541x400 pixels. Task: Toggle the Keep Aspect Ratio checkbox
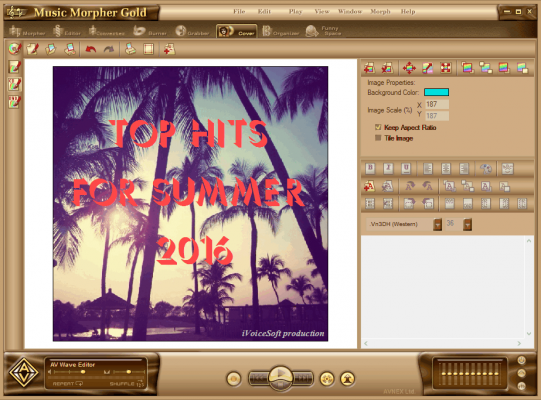pos(378,127)
